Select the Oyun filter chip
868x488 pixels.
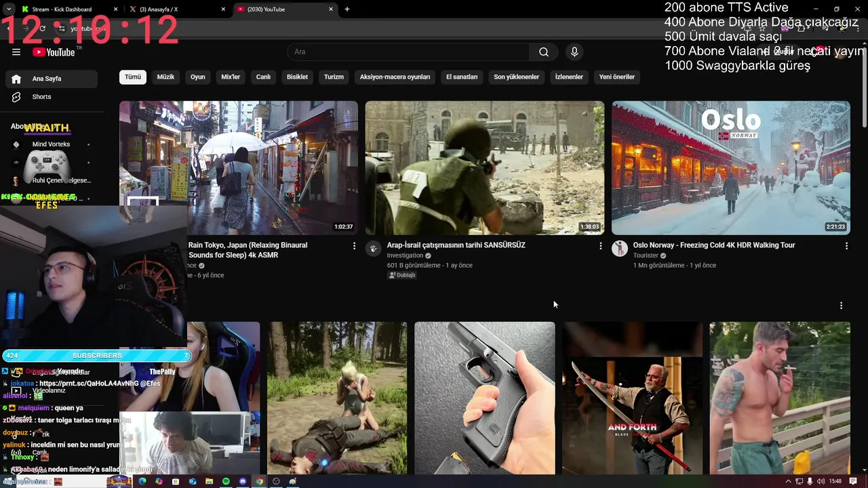[198, 77]
